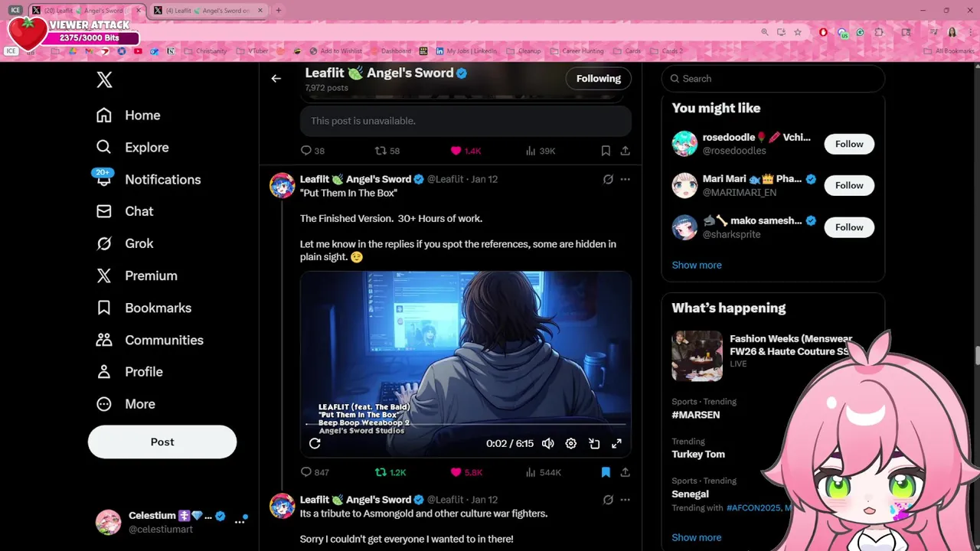Open Grok from the sidebar

click(124, 243)
